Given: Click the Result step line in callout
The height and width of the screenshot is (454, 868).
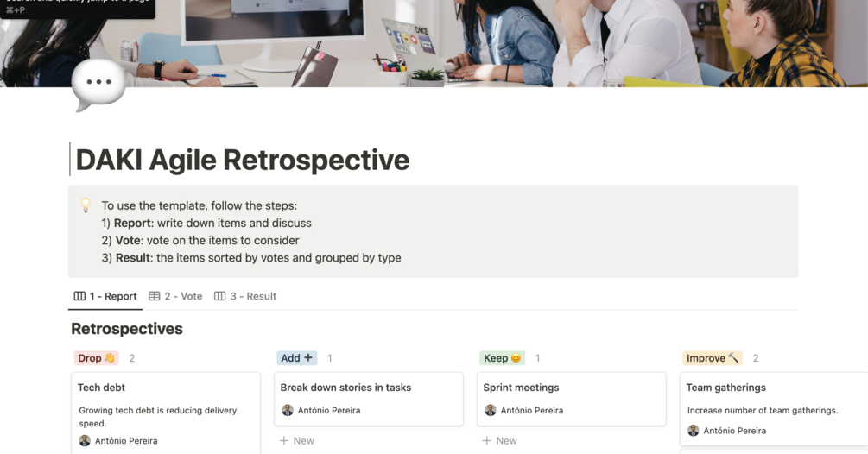Looking at the screenshot, I should pos(251,258).
